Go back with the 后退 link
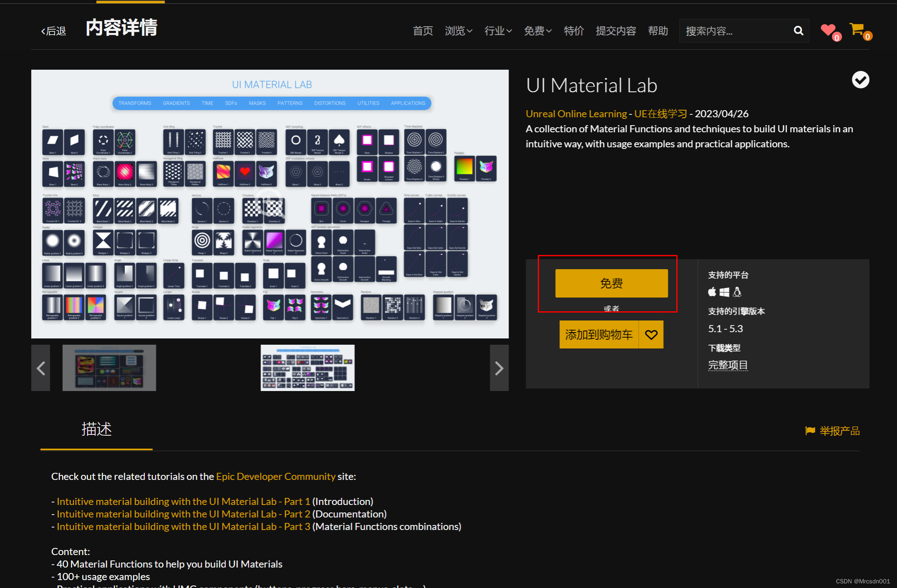This screenshot has width=897, height=588. pos(53,31)
